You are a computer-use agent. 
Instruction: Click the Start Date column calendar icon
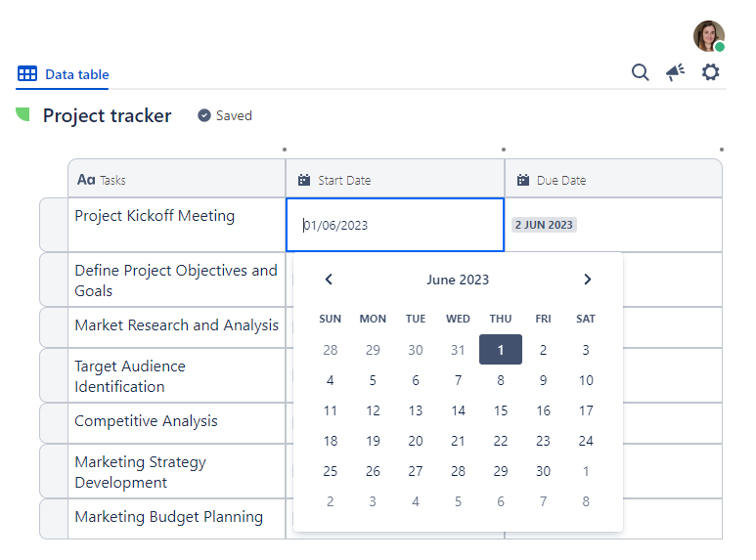click(304, 180)
